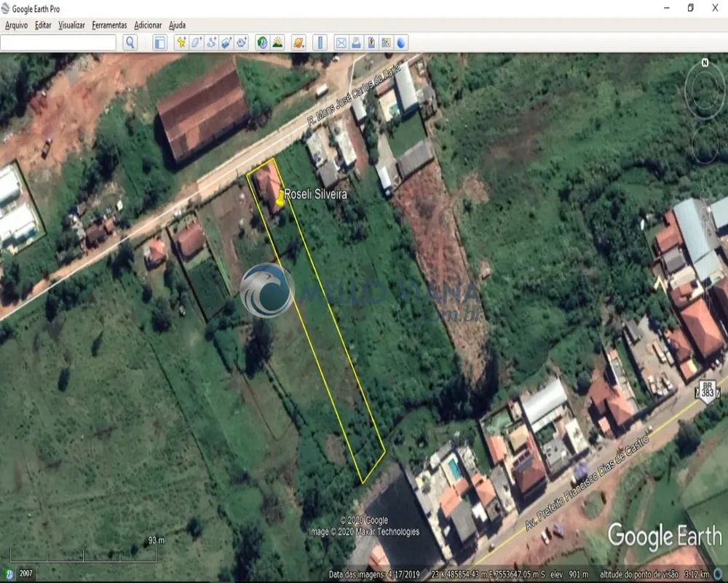The height and width of the screenshot is (583, 728).
Task: Click the search magnifier button
Action: point(130,43)
